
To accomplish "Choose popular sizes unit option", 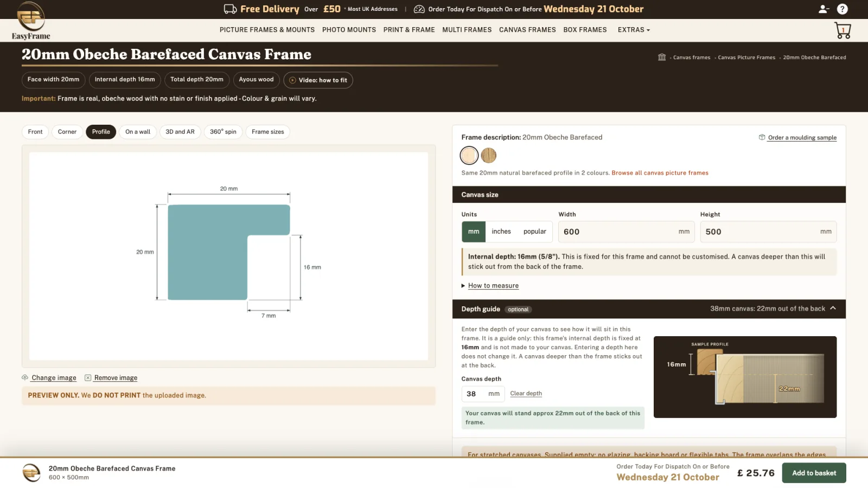I will [x=535, y=232].
